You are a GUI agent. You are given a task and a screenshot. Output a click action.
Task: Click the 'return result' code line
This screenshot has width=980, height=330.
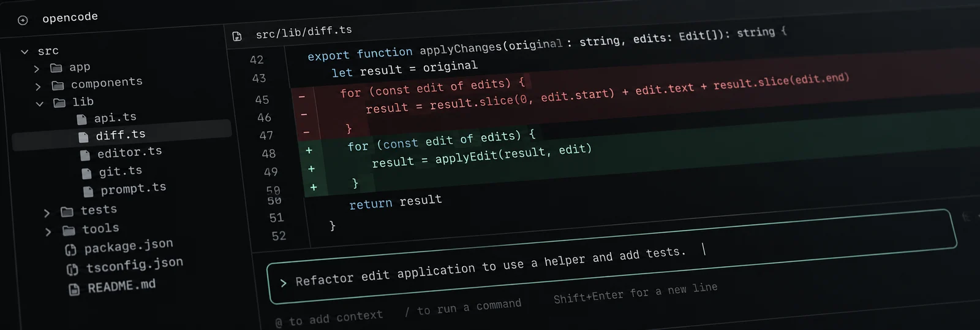pos(395,202)
